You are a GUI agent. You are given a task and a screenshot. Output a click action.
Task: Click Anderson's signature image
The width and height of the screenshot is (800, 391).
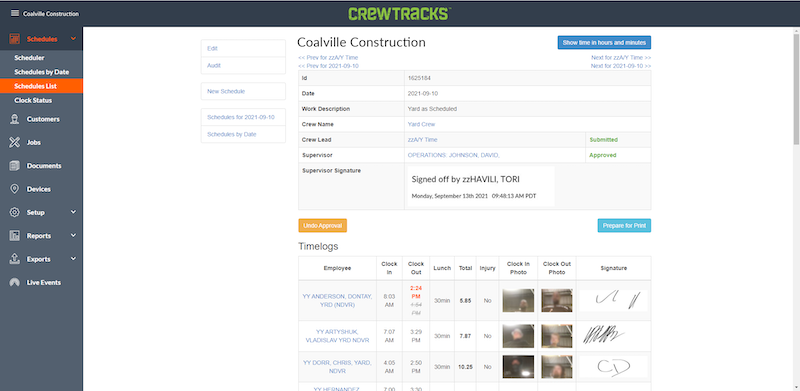pyautogui.click(x=613, y=301)
